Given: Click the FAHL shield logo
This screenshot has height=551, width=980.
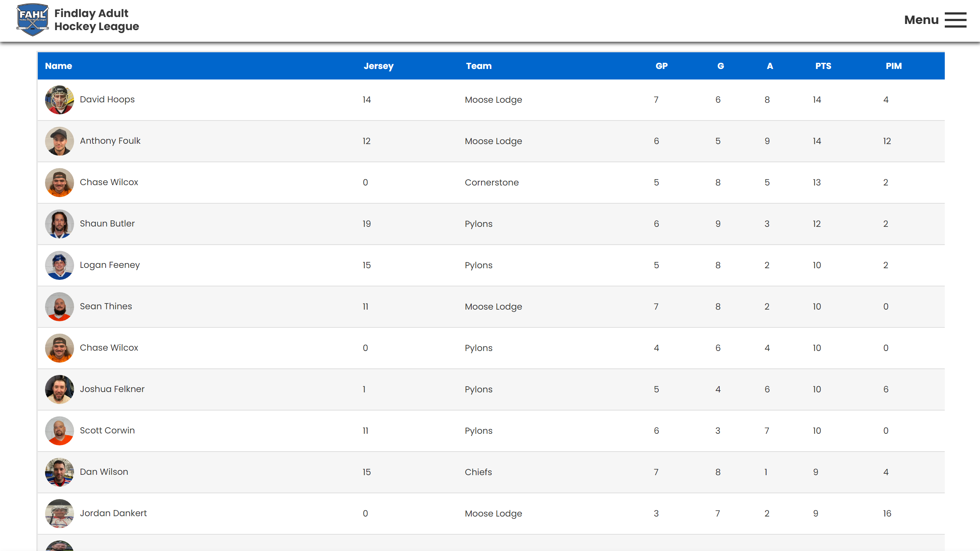Looking at the screenshot, I should 33,20.
